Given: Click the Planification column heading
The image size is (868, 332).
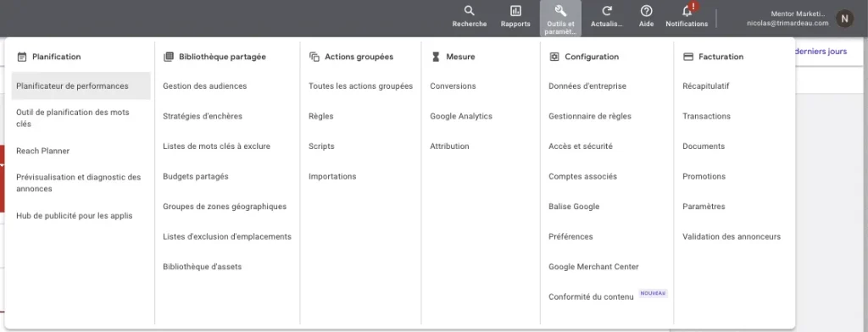Looking at the screenshot, I should (57, 57).
